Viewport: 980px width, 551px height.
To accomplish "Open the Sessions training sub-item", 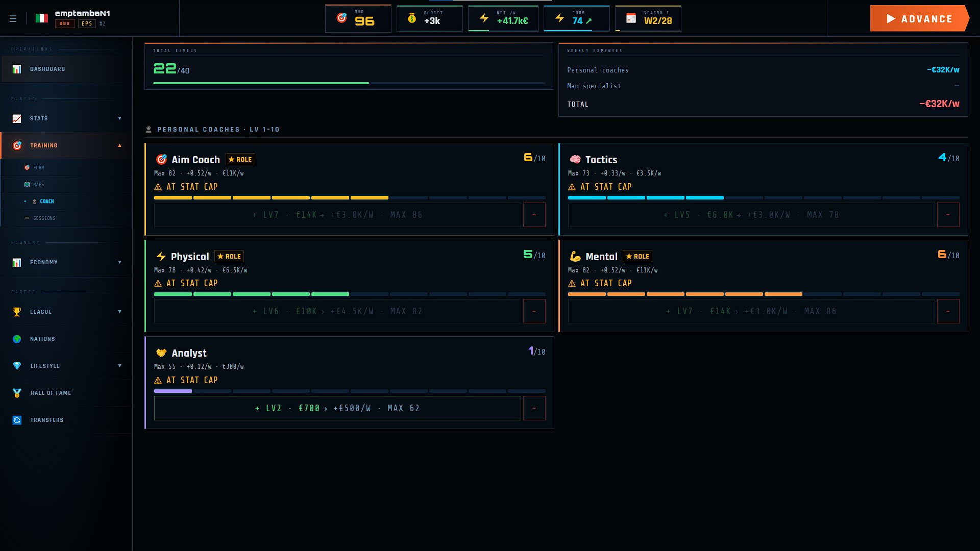I will pos(44,218).
